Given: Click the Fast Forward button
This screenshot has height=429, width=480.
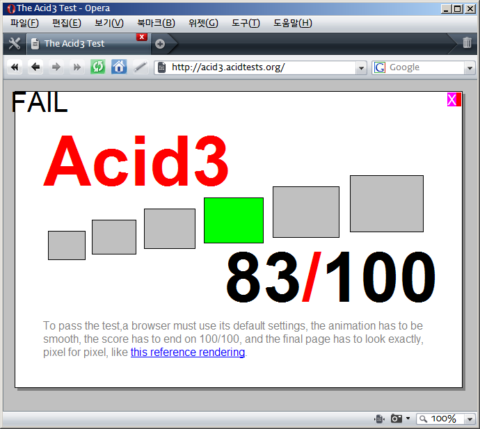Looking at the screenshot, I should click(77, 67).
